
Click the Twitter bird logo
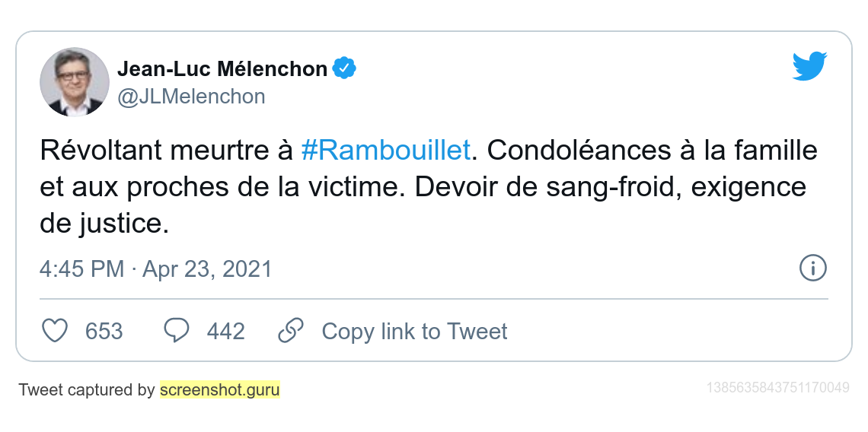809,67
